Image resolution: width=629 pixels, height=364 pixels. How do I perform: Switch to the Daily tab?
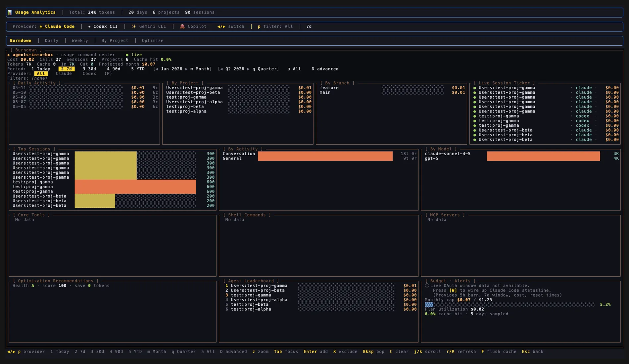52,41
